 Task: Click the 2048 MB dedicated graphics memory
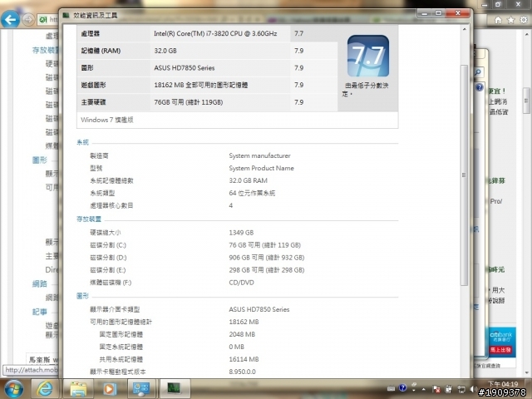(242, 334)
